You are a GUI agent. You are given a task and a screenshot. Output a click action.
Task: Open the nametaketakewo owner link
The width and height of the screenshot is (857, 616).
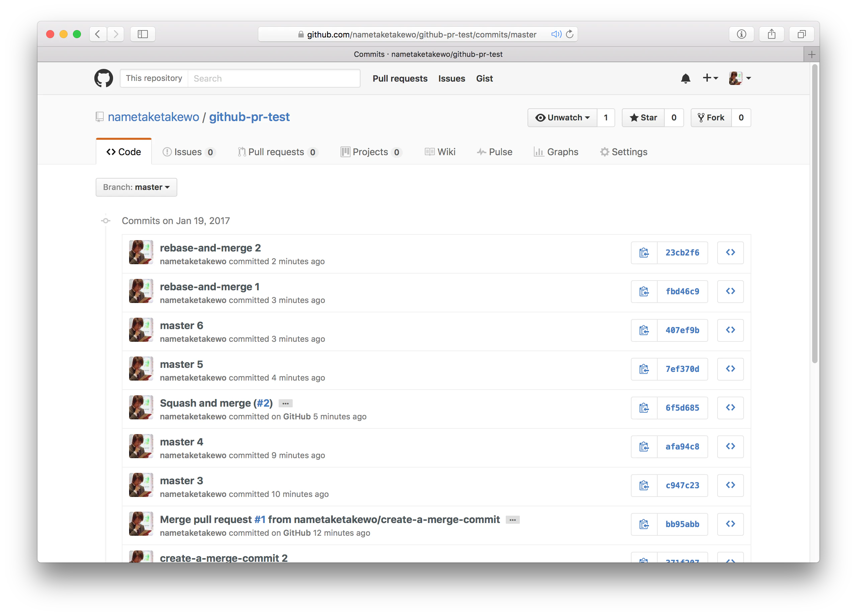(154, 117)
